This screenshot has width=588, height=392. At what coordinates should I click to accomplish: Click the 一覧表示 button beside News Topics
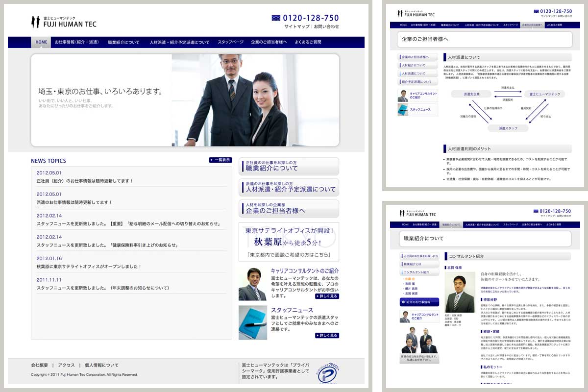coord(220,160)
